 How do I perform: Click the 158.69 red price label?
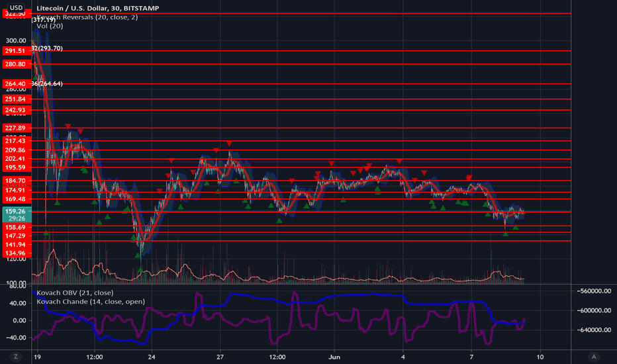17,228
